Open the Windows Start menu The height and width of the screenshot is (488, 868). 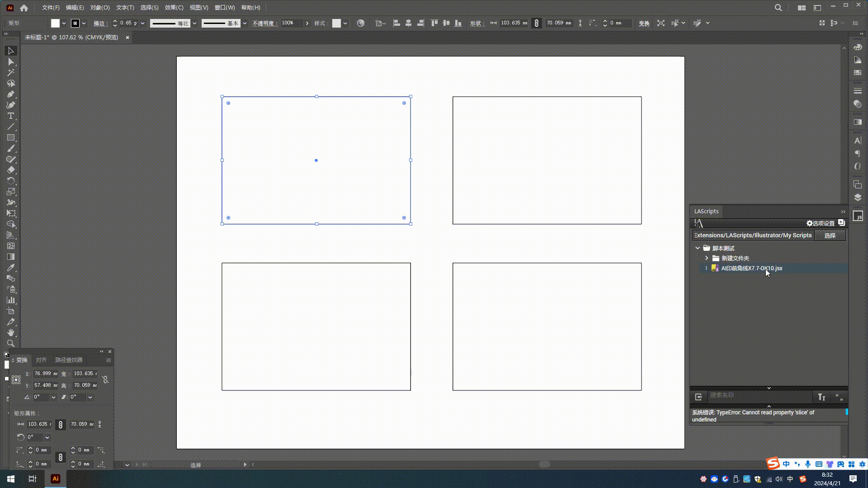(11, 479)
